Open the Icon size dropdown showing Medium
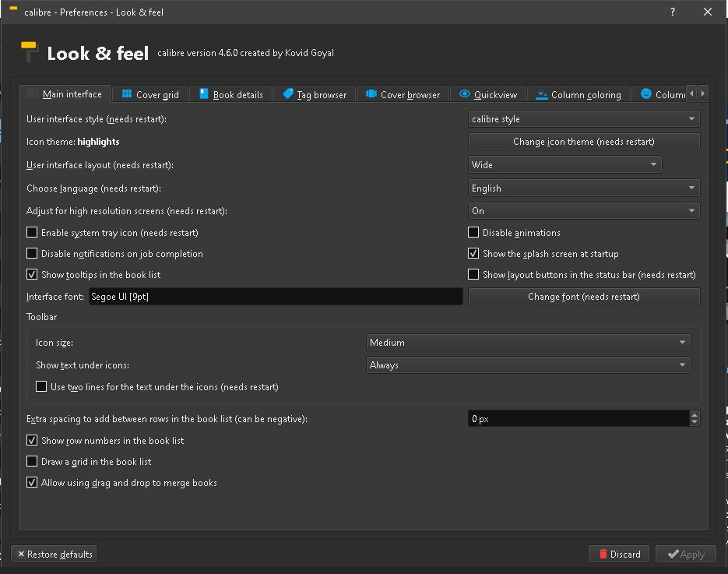Image resolution: width=728 pixels, height=574 pixels. click(x=528, y=342)
